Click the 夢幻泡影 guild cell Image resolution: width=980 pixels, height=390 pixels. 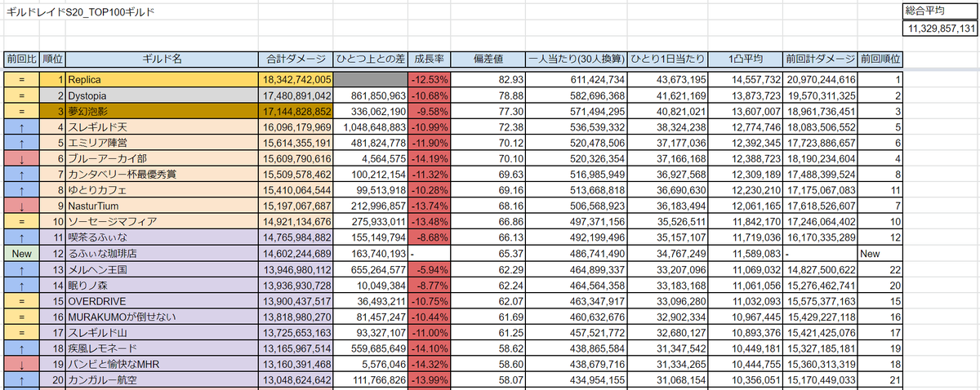[x=163, y=111]
